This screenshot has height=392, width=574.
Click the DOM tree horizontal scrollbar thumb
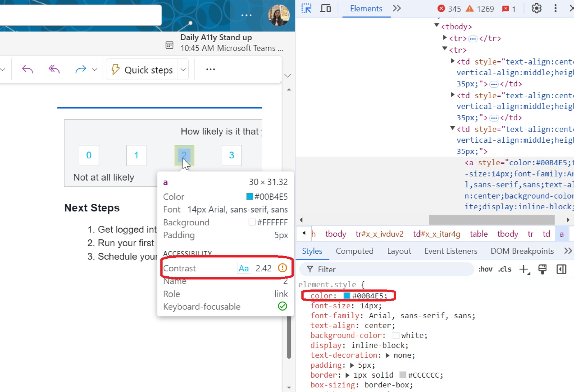491,220
